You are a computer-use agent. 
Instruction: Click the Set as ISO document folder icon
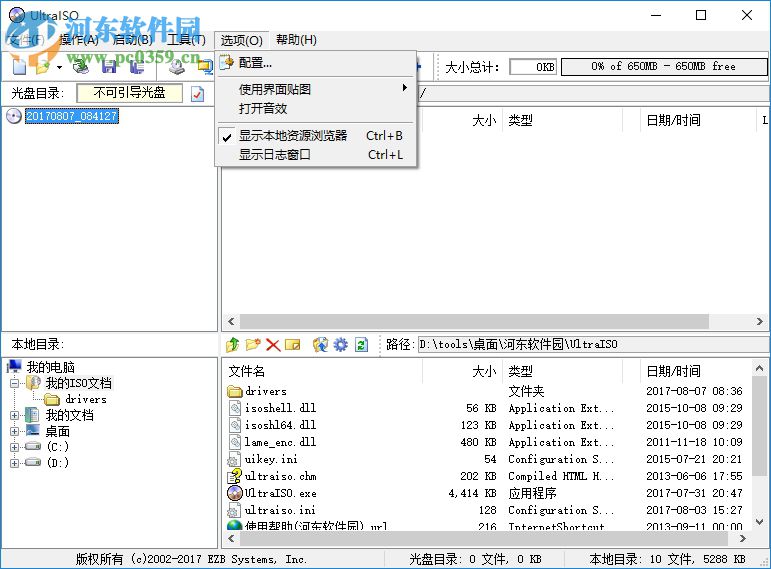click(320, 344)
